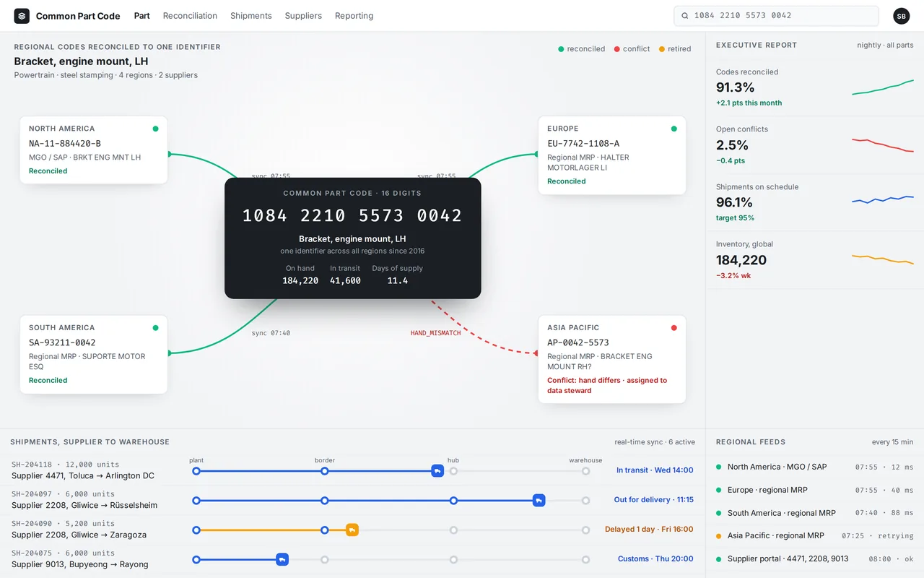Viewport: 924px width, 578px height.
Task: Click Shipments on schedule sparkline
Action: coord(883,199)
